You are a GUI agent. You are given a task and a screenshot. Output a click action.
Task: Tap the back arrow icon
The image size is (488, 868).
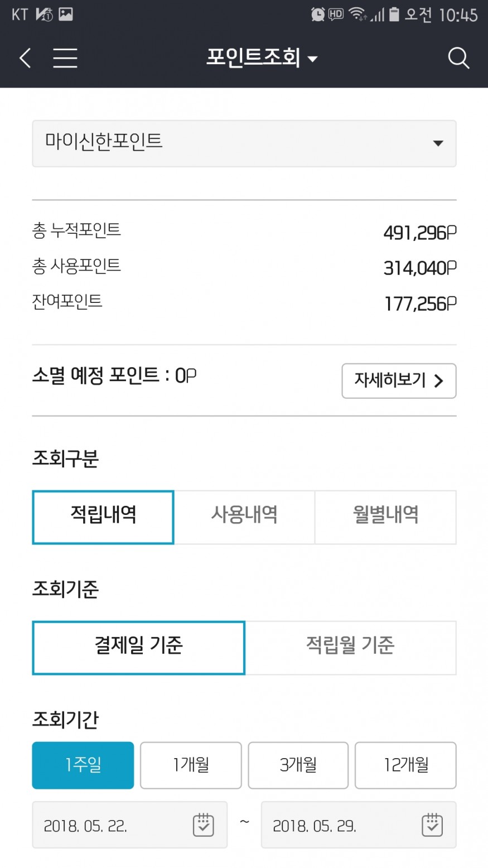tap(25, 58)
